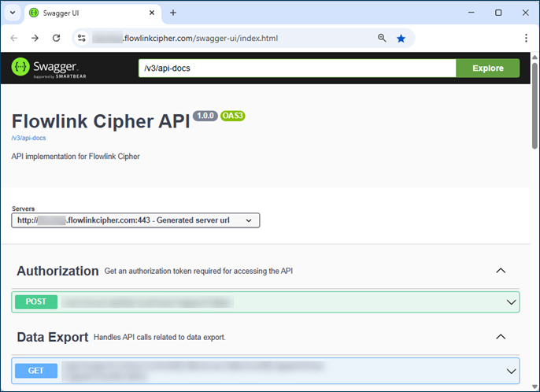Click the browser back arrow
Image resolution: width=540 pixels, height=392 pixels.
(x=14, y=38)
